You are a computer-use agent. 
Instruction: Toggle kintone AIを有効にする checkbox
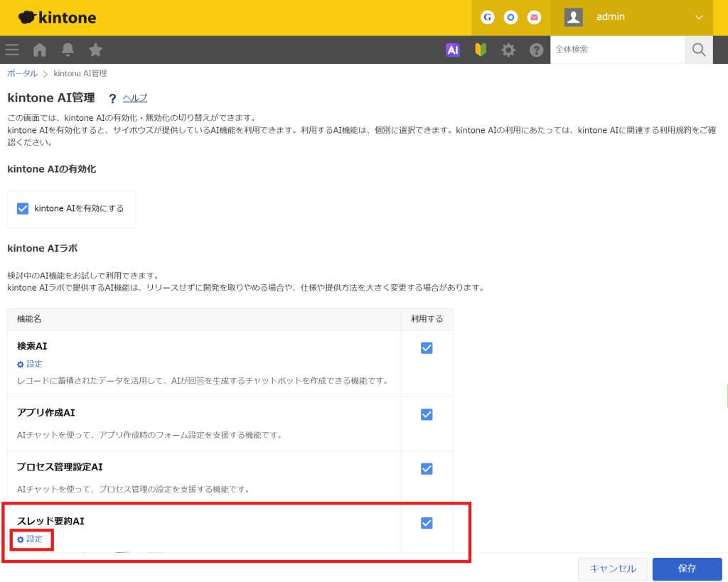[23, 208]
